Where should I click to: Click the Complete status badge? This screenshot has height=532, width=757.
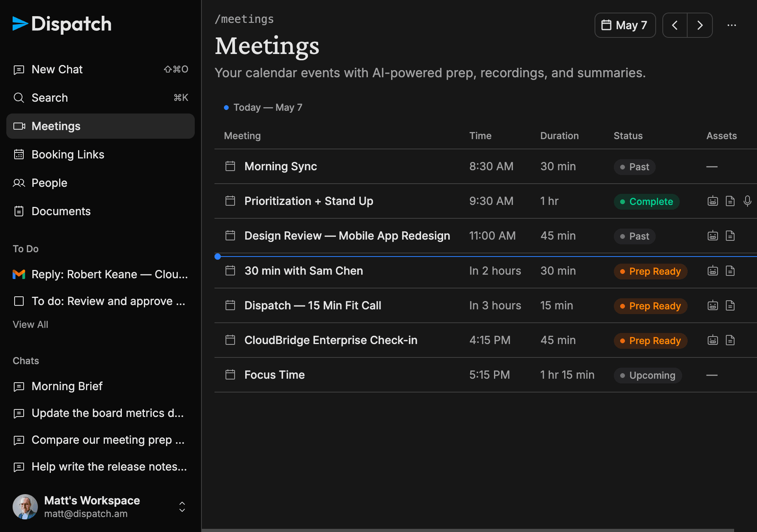pos(647,201)
